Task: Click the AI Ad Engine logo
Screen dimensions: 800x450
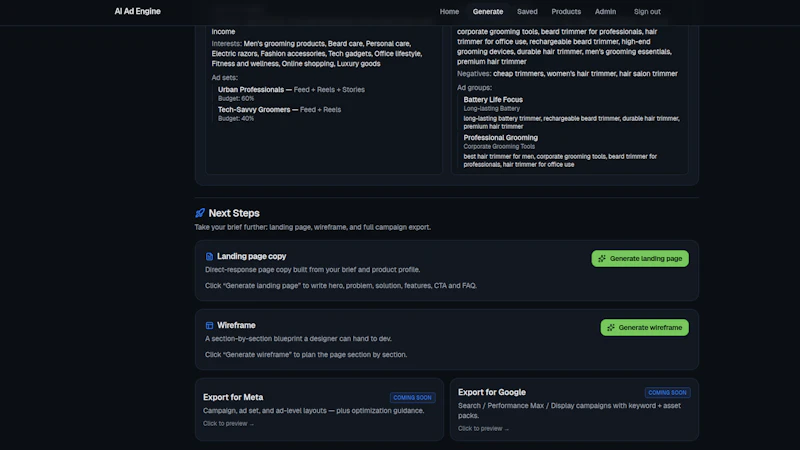Action: (x=137, y=11)
